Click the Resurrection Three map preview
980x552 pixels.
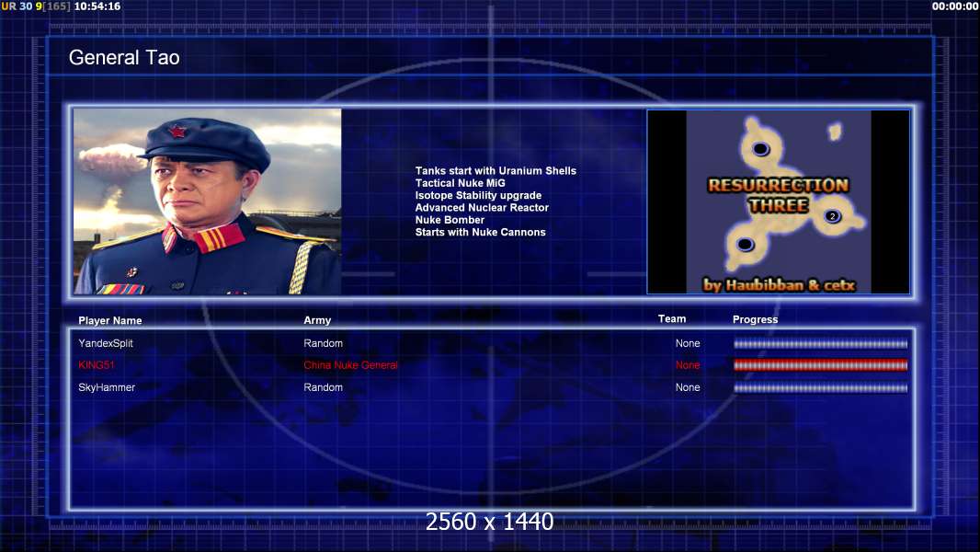pyautogui.click(x=778, y=201)
